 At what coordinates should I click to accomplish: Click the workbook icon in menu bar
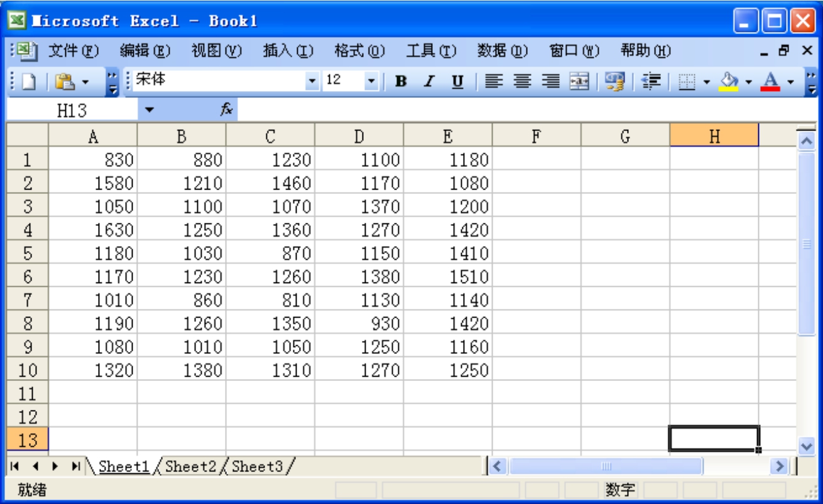[x=28, y=51]
